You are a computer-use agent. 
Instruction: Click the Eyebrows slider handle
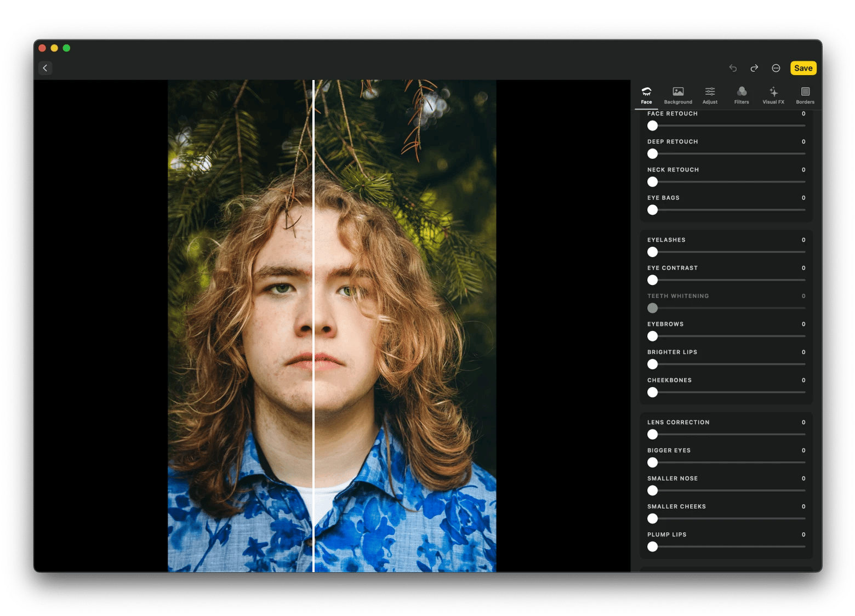coord(652,336)
